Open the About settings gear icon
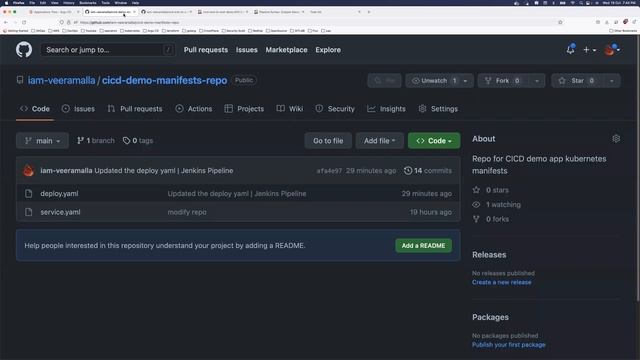 616,139
